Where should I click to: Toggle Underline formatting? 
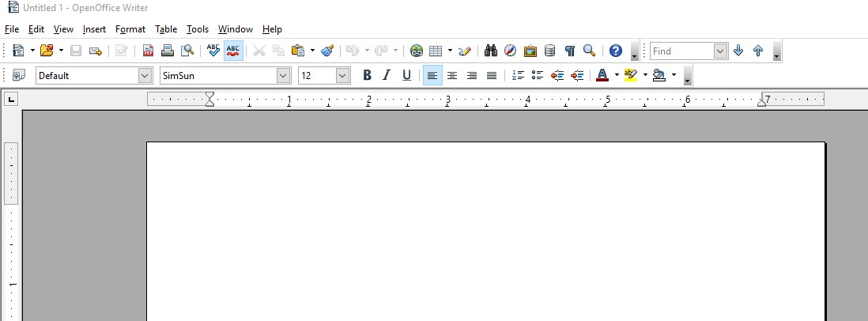click(407, 75)
